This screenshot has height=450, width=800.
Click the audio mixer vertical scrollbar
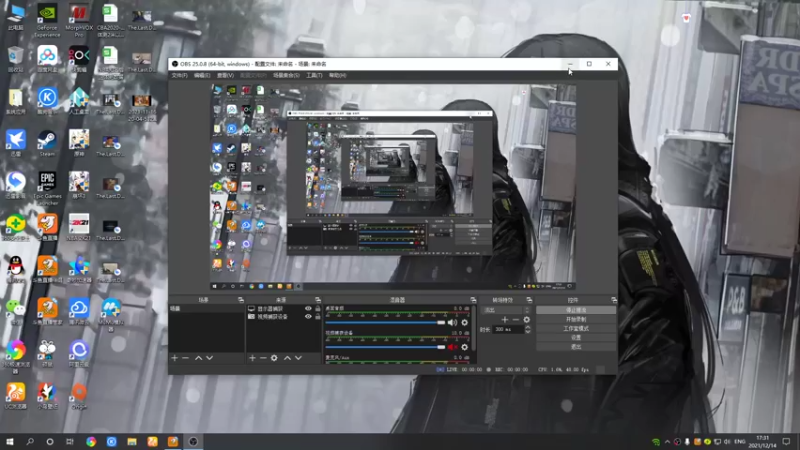474,329
